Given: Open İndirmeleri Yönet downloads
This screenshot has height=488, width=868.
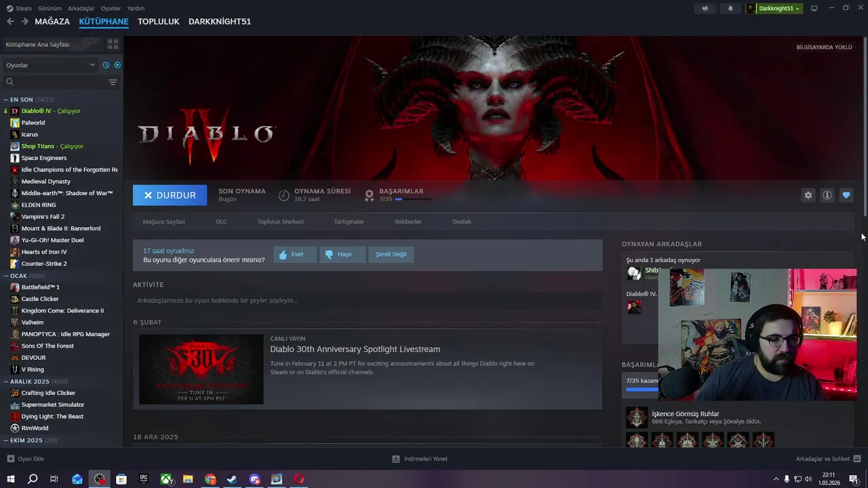Looking at the screenshot, I should [420, 459].
